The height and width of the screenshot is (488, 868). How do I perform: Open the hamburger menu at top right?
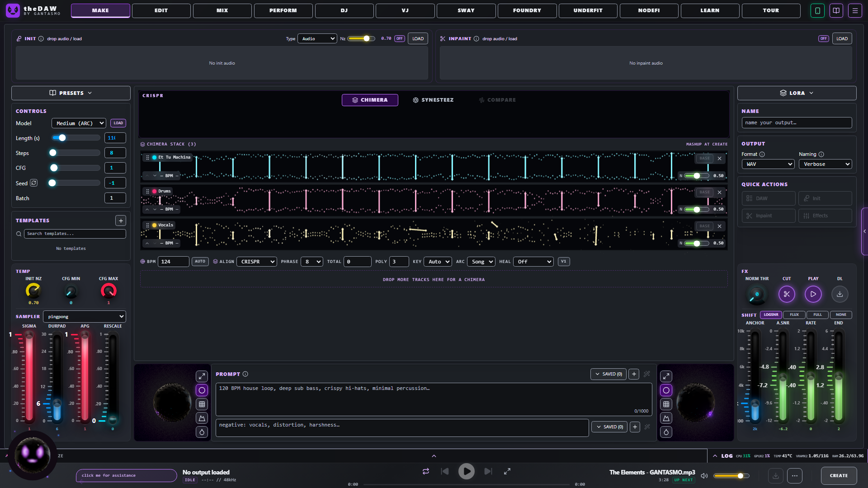(855, 10)
